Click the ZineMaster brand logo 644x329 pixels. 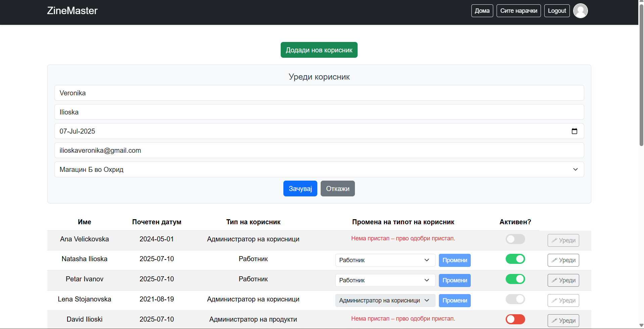point(72,11)
